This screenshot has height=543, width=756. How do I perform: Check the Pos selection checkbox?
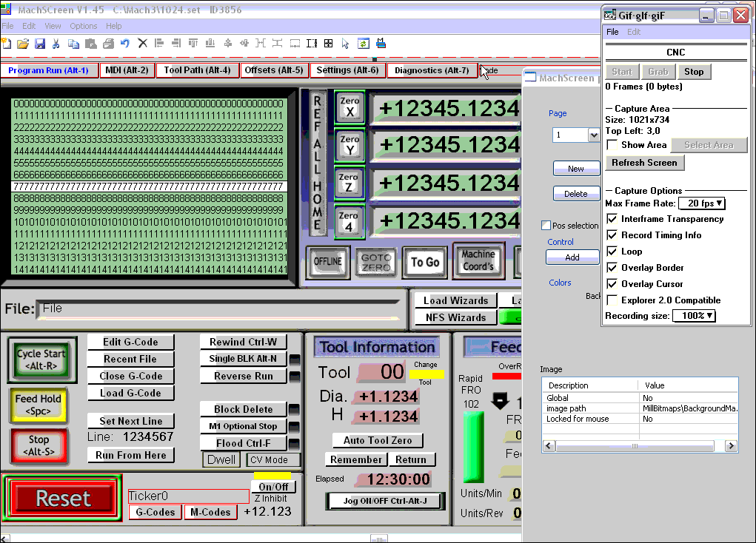[546, 226]
